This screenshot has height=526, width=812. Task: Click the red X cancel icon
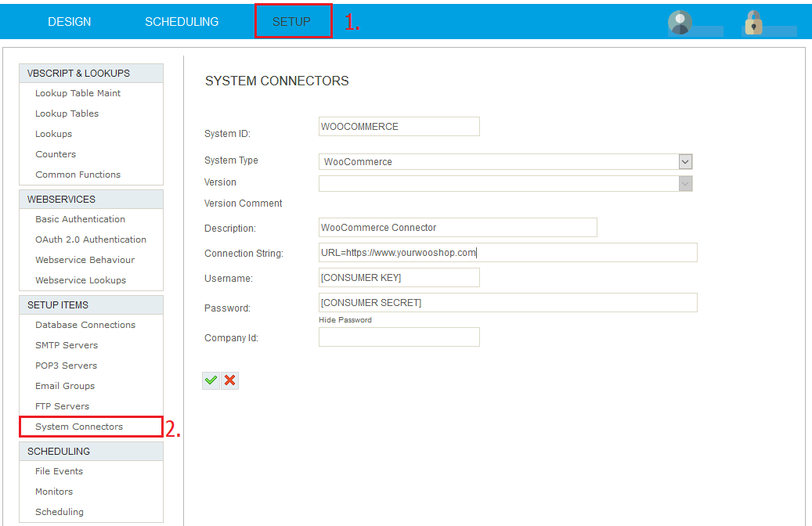coord(230,380)
